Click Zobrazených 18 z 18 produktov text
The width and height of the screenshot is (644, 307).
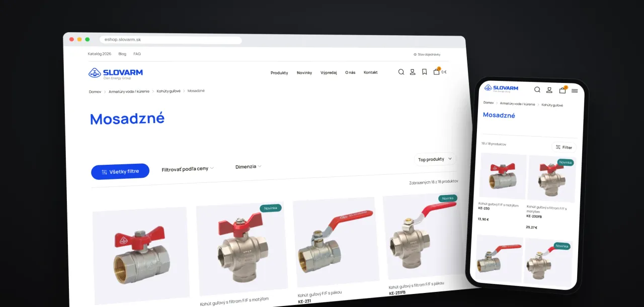point(434,182)
